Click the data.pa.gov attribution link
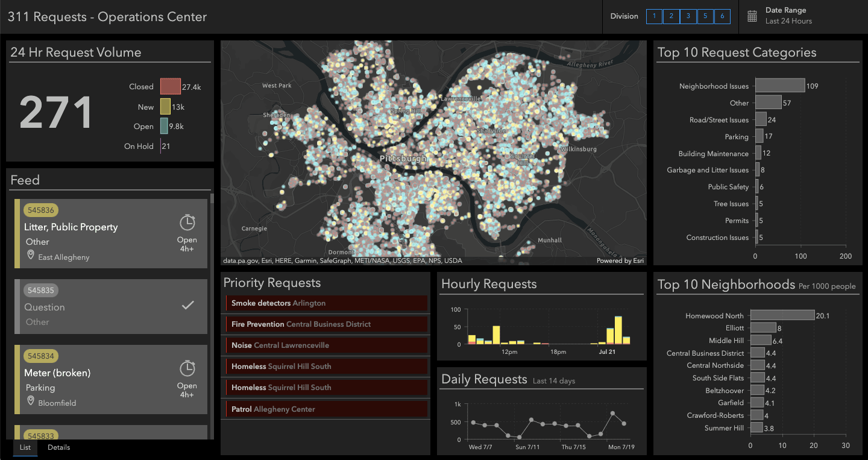 [x=239, y=260]
